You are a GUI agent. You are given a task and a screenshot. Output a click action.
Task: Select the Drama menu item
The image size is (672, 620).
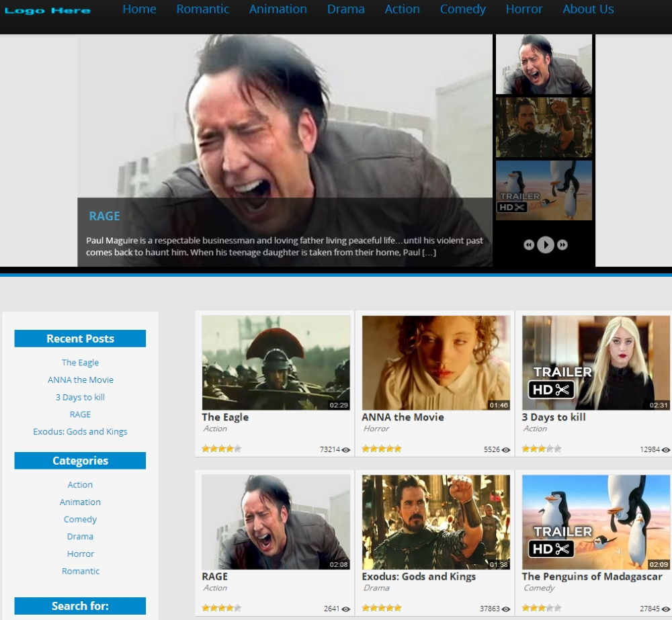[346, 9]
